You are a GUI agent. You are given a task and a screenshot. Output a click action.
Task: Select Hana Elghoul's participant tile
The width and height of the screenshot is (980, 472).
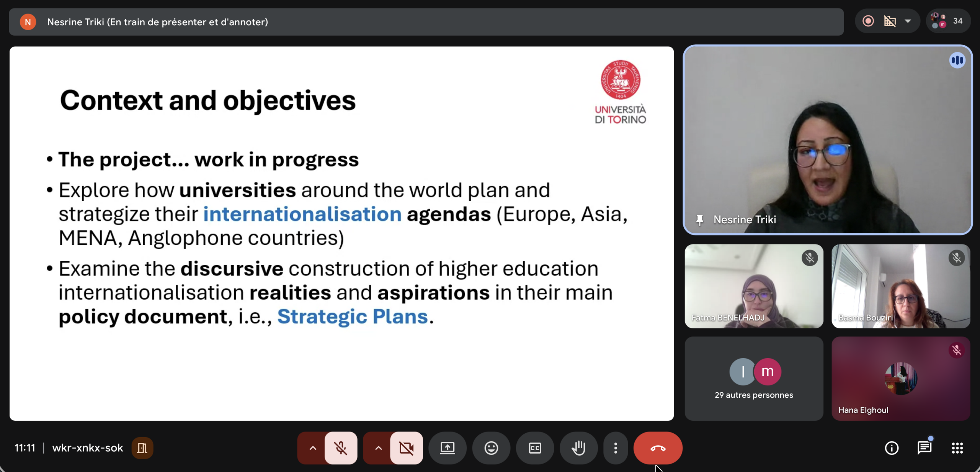coord(900,379)
